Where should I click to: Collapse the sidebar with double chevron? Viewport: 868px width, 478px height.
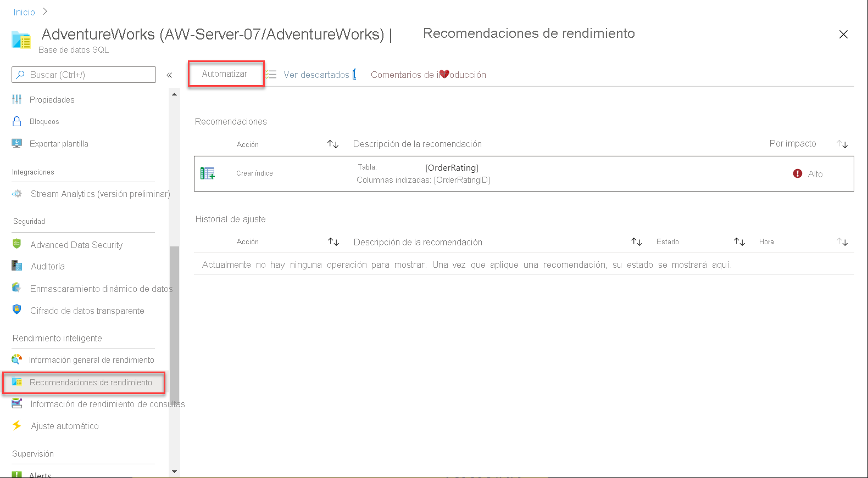(x=170, y=75)
